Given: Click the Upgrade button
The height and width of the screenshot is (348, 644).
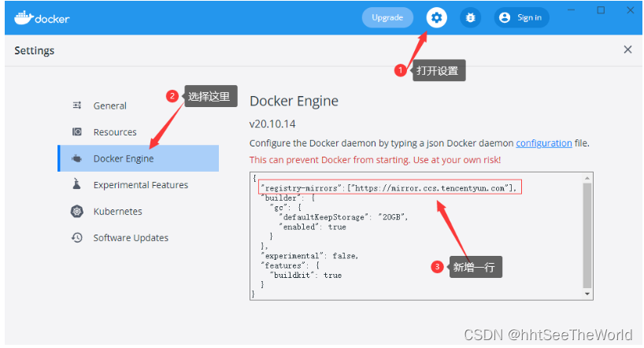Looking at the screenshot, I should pyautogui.click(x=387, y=17).
